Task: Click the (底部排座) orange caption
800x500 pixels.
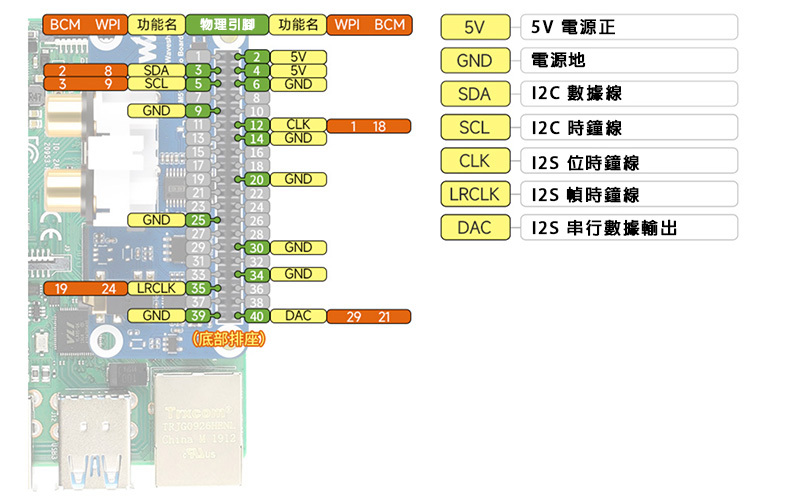Action: [229, 339]
